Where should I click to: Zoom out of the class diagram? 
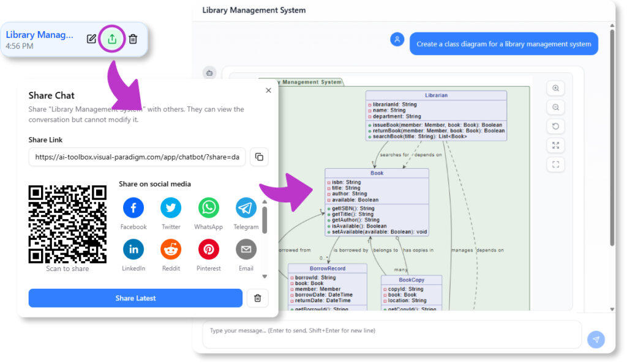tap(555, 106)
